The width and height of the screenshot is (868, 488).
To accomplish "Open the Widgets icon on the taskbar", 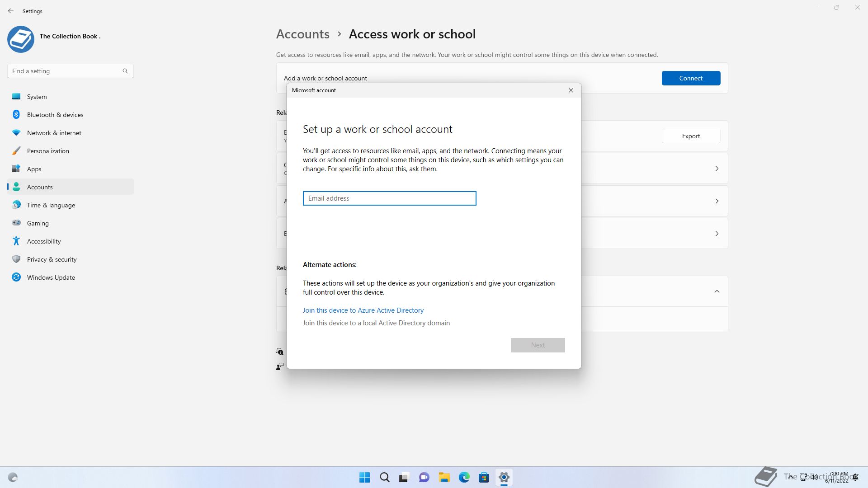I will pos(13,478).
